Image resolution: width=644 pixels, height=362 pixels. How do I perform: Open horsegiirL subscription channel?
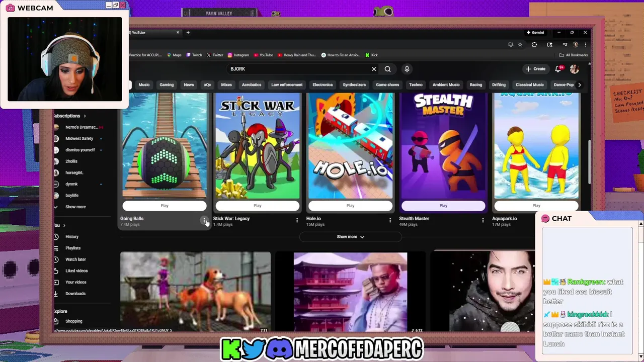(74, 173)
